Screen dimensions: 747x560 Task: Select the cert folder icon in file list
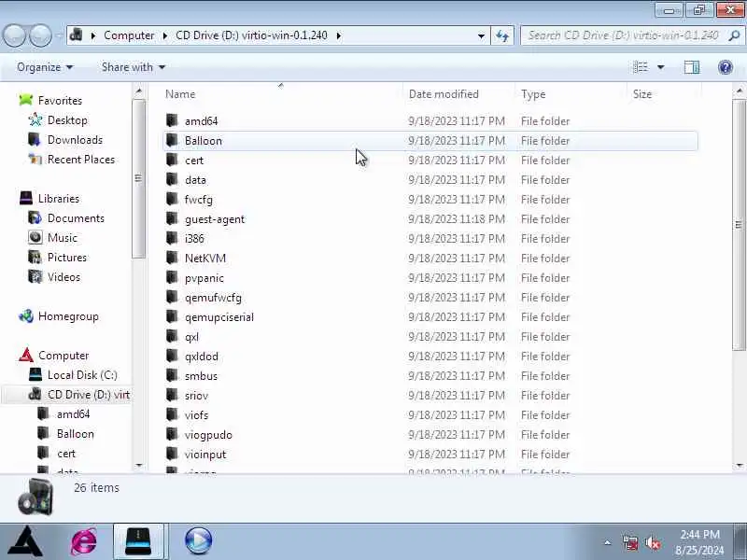[172, 160]
